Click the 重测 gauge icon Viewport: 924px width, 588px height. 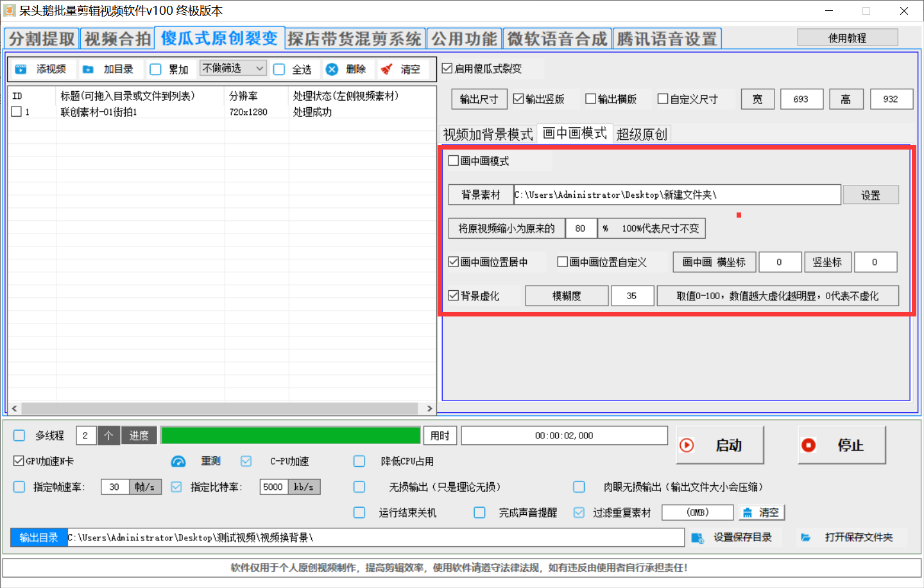pos(178,462)
